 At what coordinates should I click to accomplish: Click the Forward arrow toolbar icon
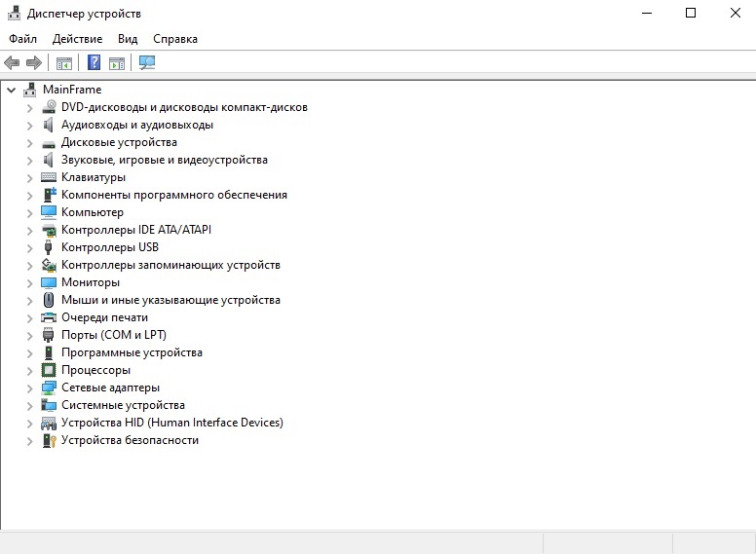point(34,62)
